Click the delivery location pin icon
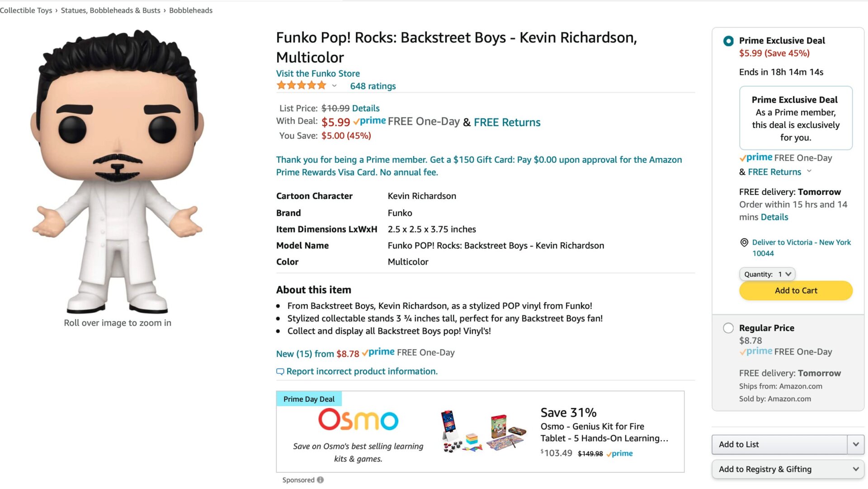868x489 pixels. tap(743, 242)
